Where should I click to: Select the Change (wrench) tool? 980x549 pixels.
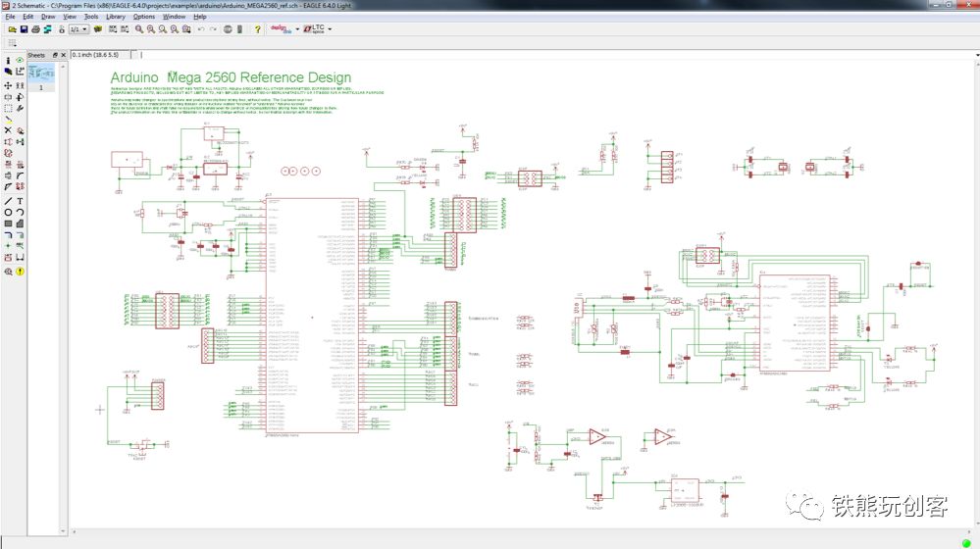point(20,108)
